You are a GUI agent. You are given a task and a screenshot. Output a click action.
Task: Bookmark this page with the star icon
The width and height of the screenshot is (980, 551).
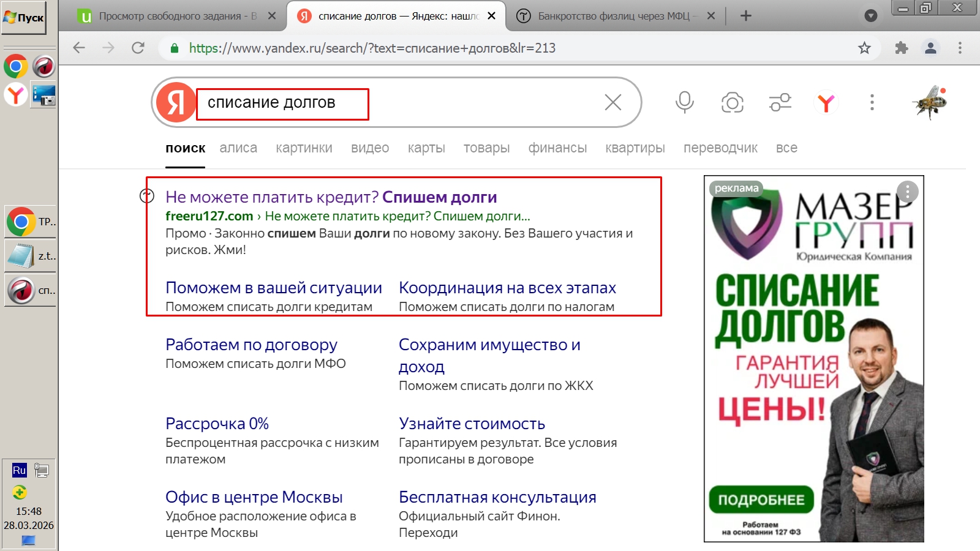coord(864,48)
